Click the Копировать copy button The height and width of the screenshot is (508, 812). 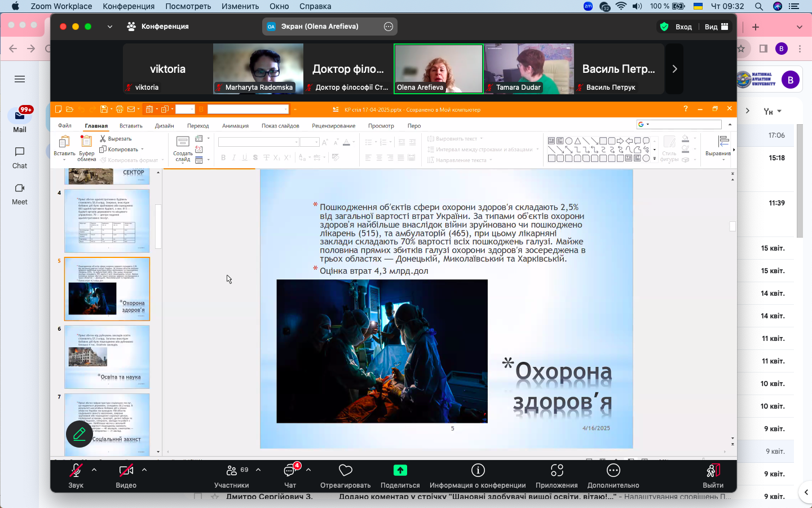click(x=121, y=150)
